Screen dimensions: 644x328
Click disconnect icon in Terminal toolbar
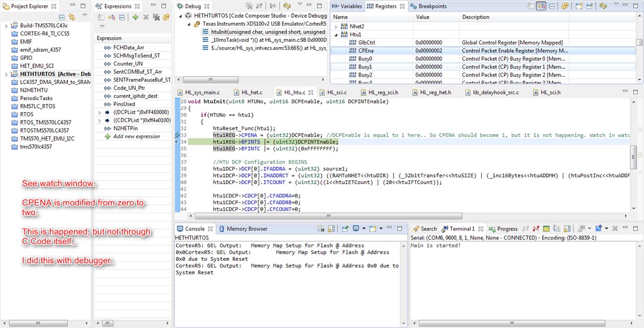[x=536, y=229]
